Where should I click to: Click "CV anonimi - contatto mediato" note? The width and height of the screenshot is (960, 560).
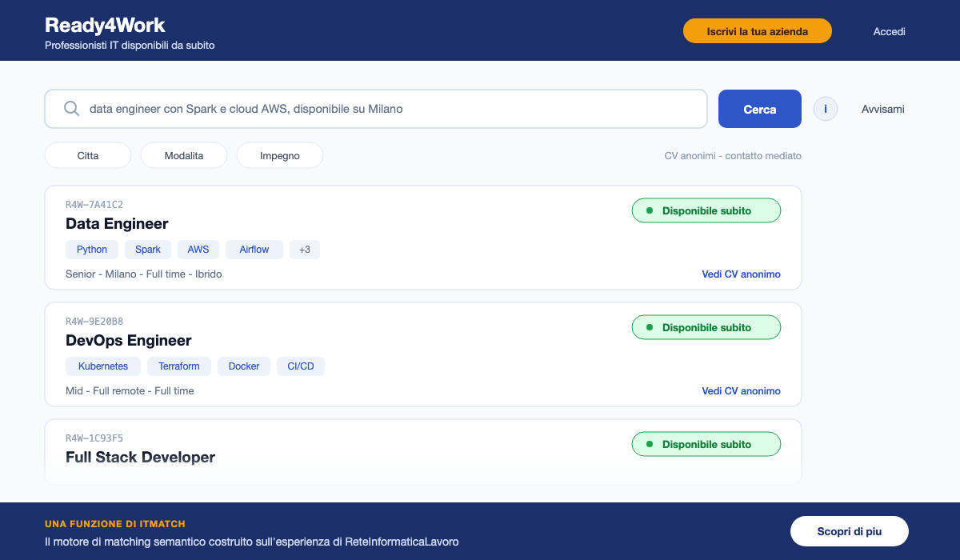(x=733, y=155)
